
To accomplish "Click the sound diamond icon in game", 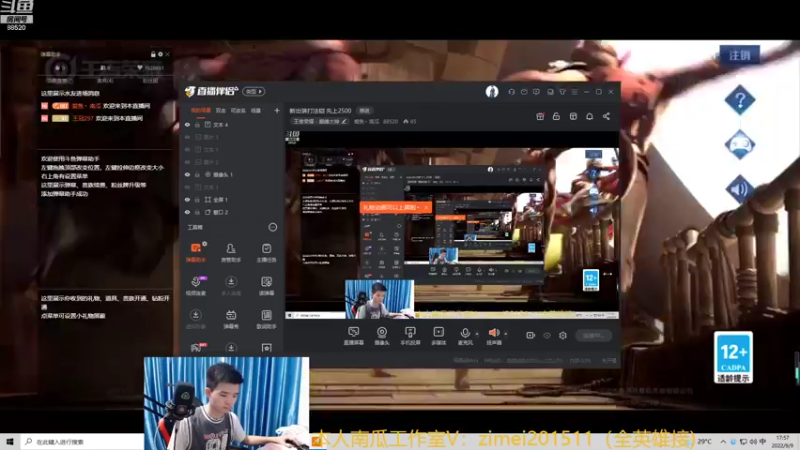I will (x=740, y=189).
